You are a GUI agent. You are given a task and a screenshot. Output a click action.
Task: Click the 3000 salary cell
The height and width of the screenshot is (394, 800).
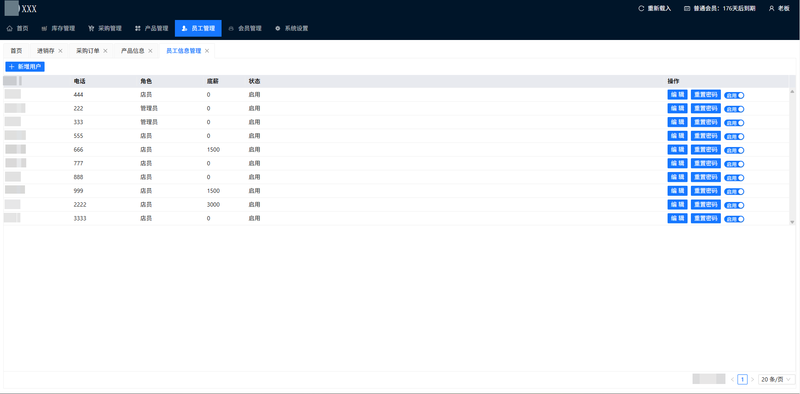point(213,205)
